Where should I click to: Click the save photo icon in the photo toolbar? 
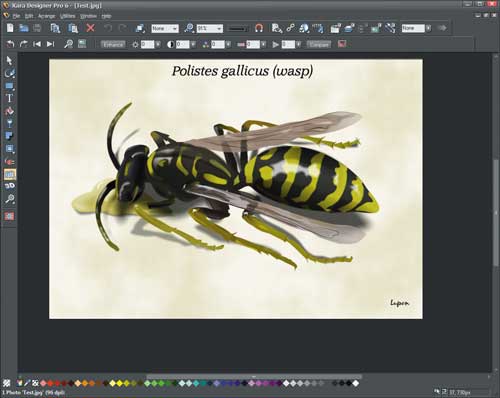click(x=82, y=44)
